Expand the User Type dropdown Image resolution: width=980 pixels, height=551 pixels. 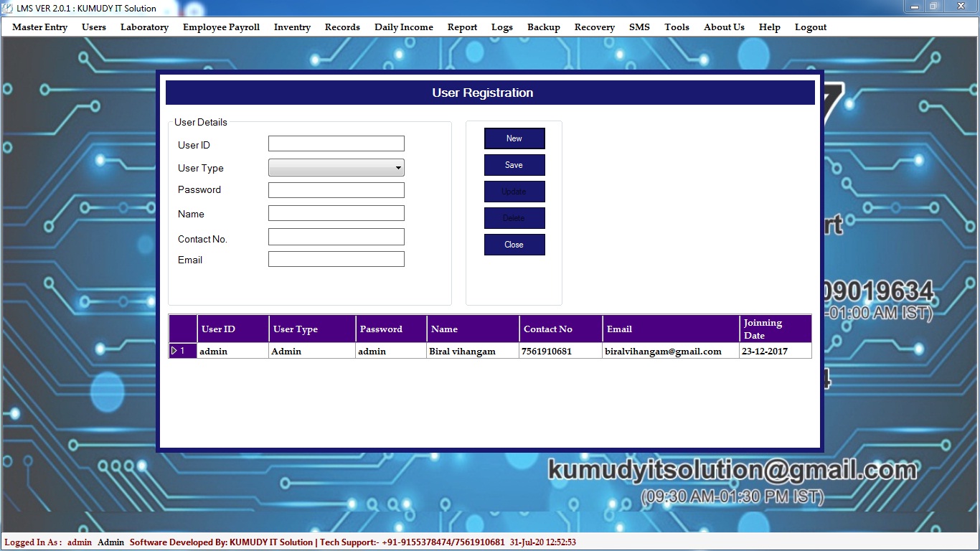click(x=398, y=168)
